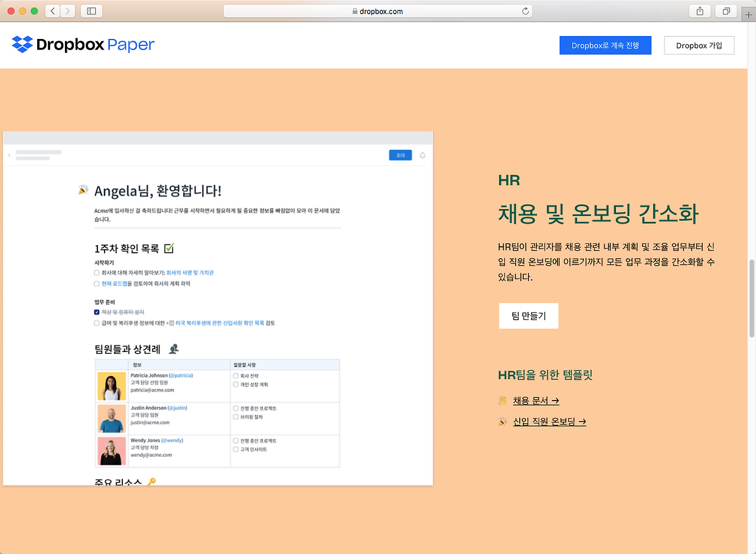Click the @justin mention
This screenshot has height=554, width=756.
[177, 408]
